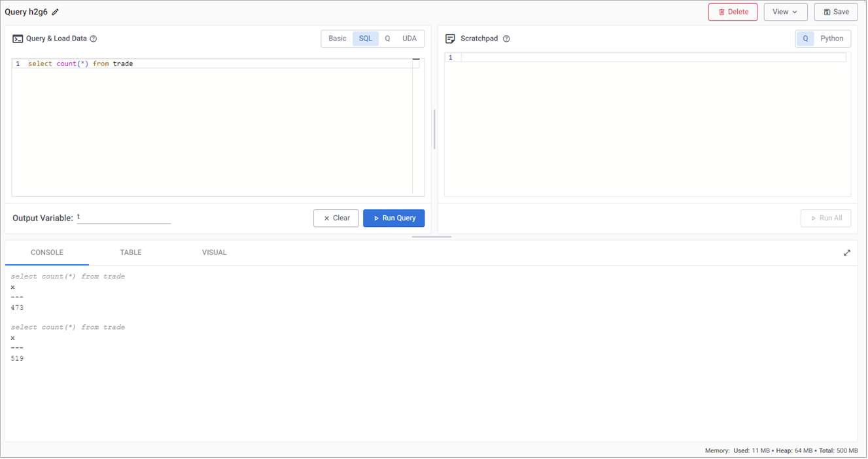Viewport: 868px width, 459px height.
Task: Open the View dropdown menu
Action: coord(785,12)
